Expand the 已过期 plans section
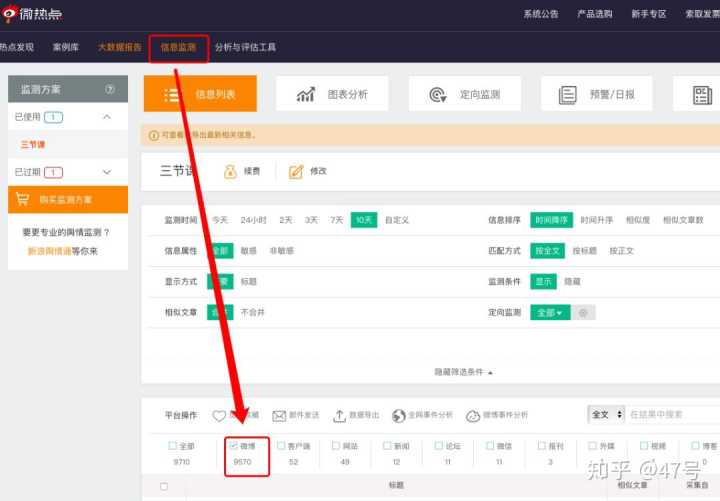 (x=107, y=172)
